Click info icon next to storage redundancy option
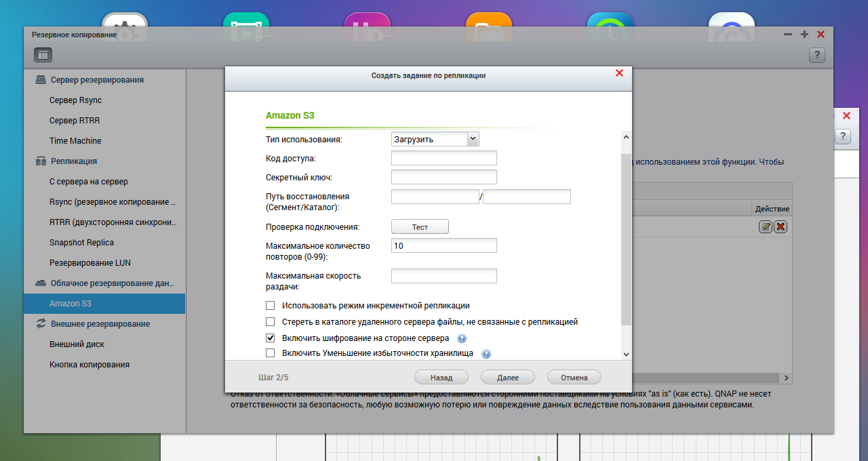Viewport: 868px width, 461px height. click(486, 354)
